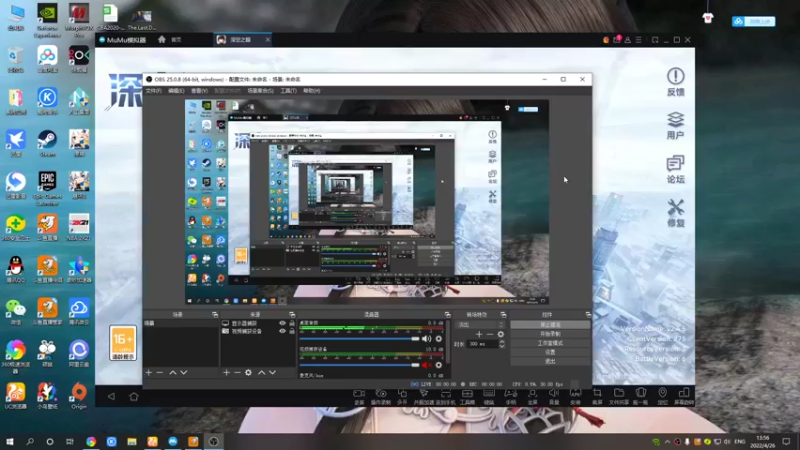The image size is (800, 450).
Task: Click Windows Start button
Action: coord(10,441)
